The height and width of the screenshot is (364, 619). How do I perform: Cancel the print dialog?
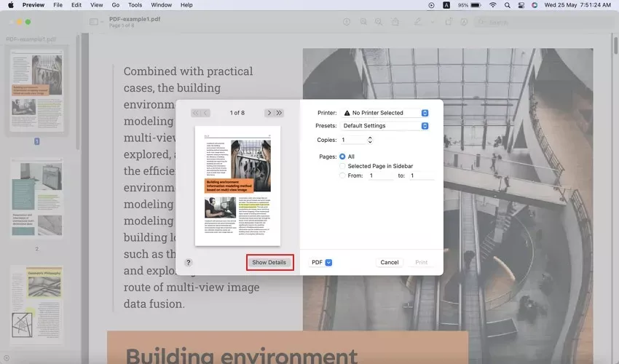(390, 262)
